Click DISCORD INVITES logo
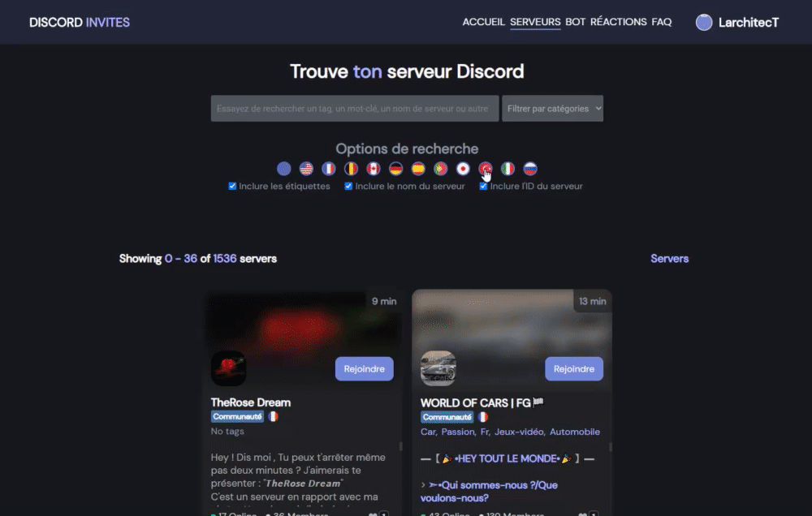The height and width of the screenshot is (516, 812). click(x=80, y=22)
